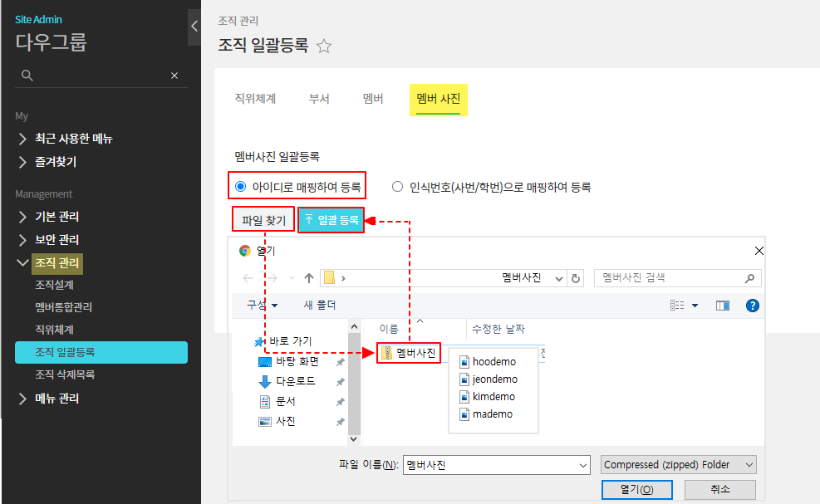
Task: Switch to the 부서 tab
Action: 319,99
